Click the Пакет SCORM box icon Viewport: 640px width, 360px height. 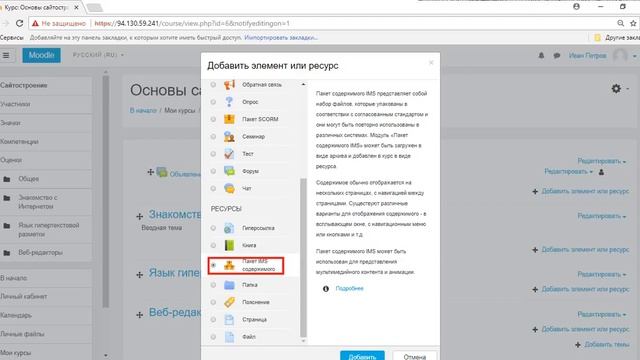tap(229, 119)
